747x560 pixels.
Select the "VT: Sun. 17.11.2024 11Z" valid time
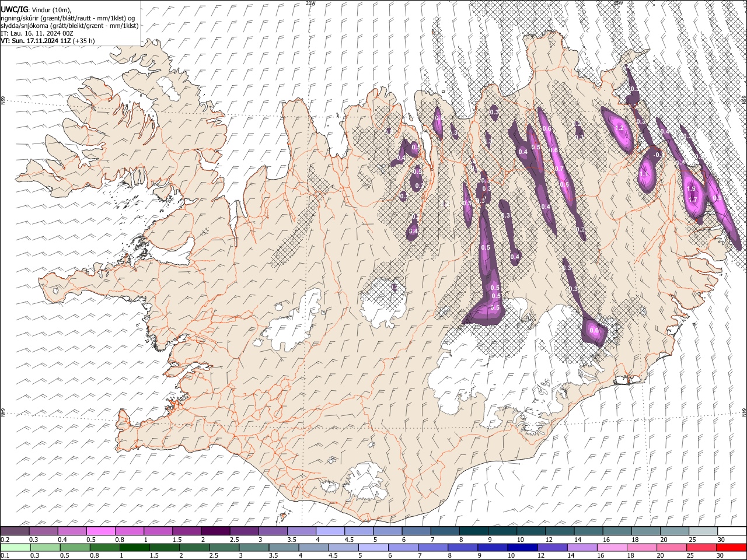point(36,41)
